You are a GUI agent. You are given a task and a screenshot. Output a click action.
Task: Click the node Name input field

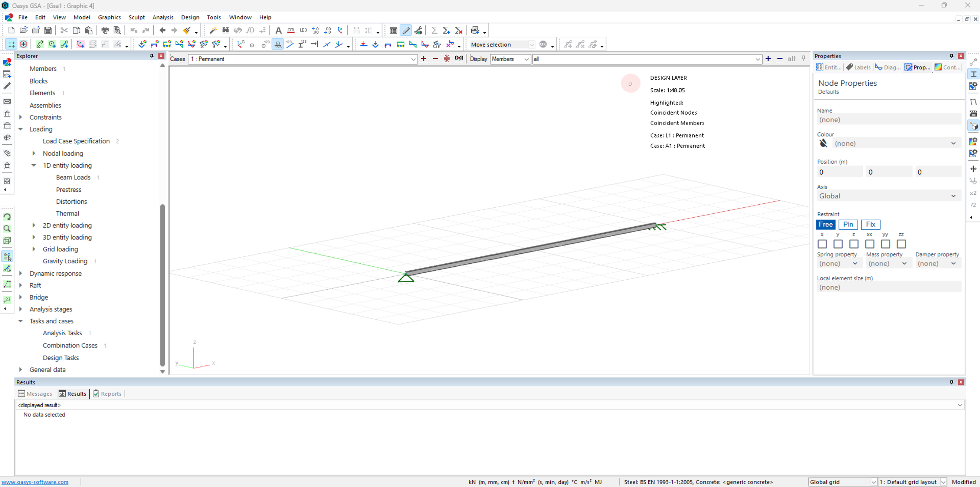pos(888,120)
